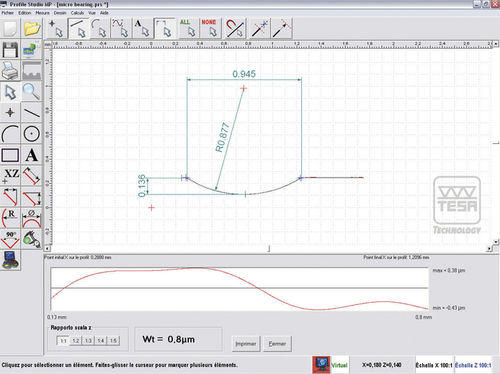500x374 pixels.
Task: Click the Fermer button
Action: point(278,344)
